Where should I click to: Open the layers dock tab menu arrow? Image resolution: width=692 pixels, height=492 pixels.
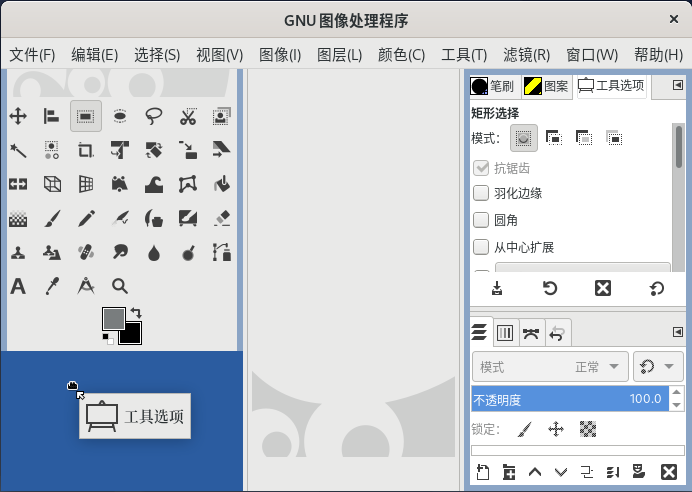[x=678, y=332]
